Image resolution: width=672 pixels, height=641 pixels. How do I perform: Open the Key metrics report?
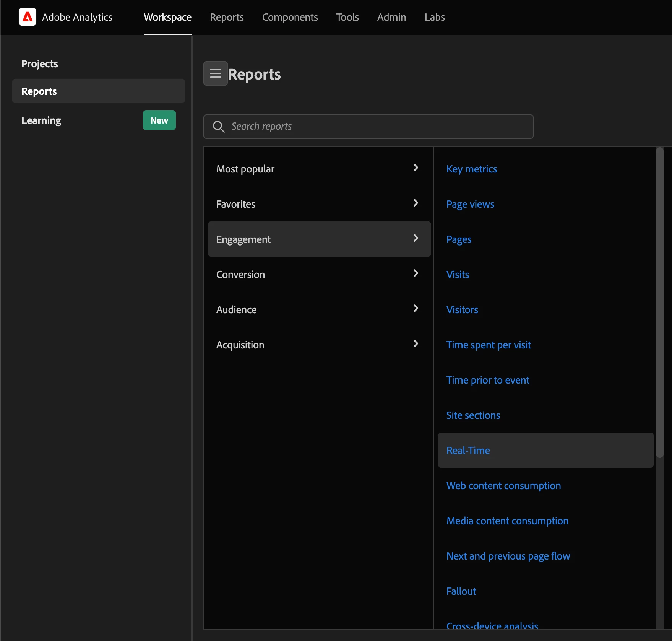[x=472, y=169]
